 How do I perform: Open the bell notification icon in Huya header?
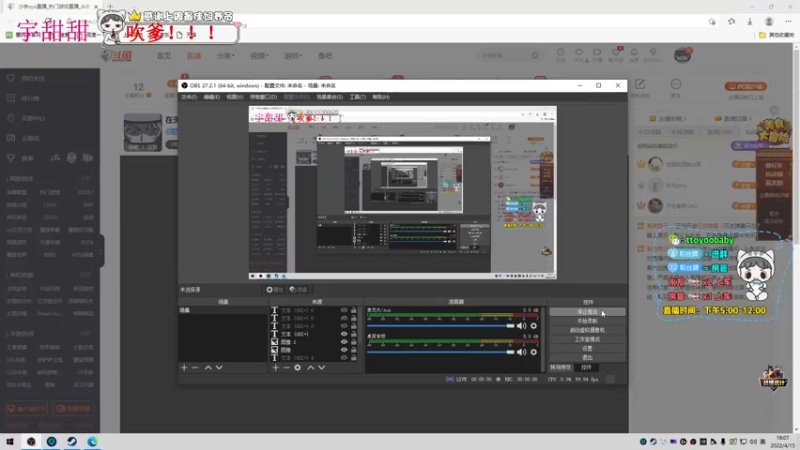(x=634, y=53)
